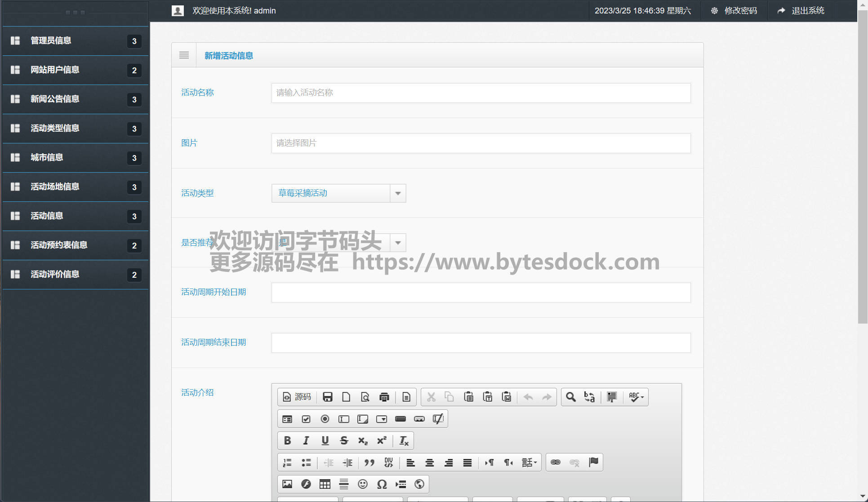868x502 pixels.
Task: Insert a radio button form element
Action: [x=325, y=419]
